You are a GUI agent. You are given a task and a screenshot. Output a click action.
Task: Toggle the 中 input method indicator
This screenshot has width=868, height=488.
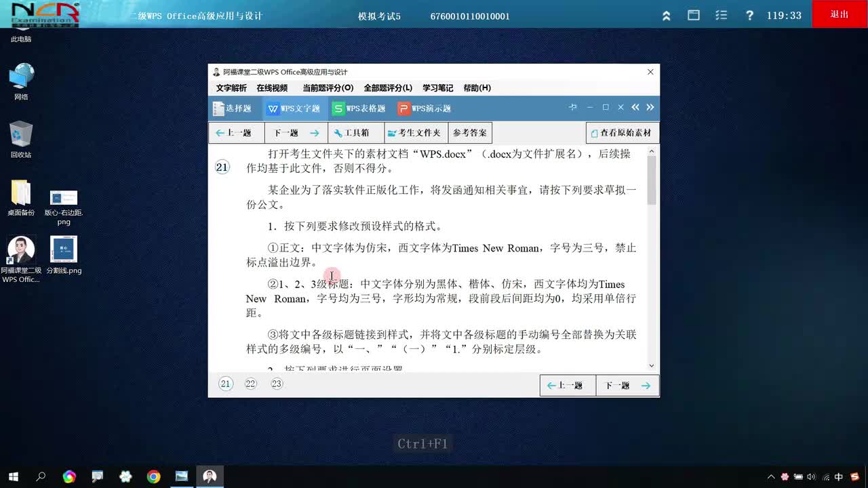839,477
